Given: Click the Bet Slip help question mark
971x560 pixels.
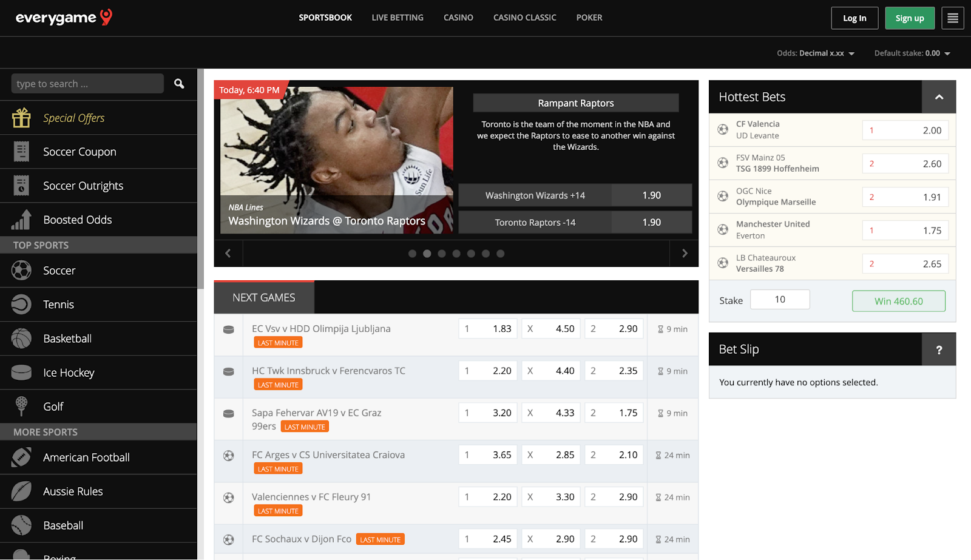Looking at the screenshot, I should tap(938, 349).
